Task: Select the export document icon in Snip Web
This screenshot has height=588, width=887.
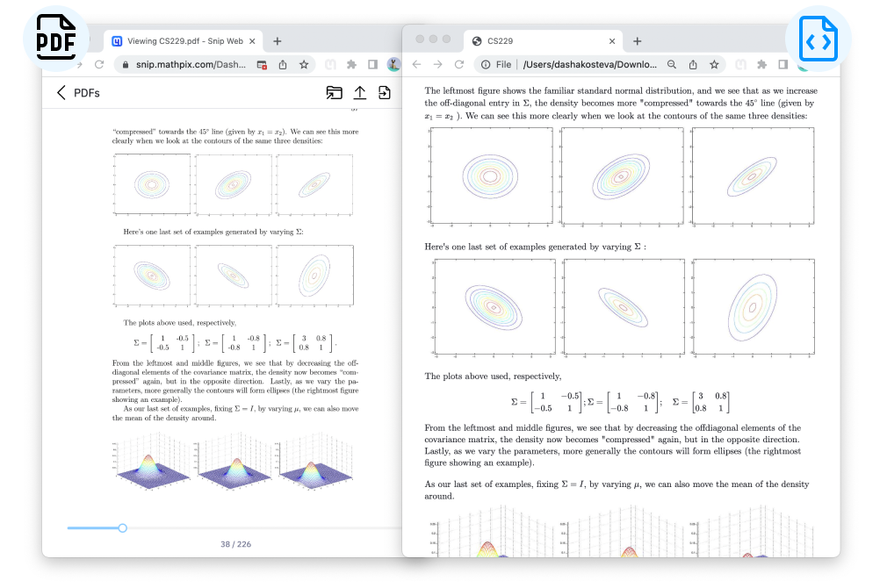Action: click(385, 92)
